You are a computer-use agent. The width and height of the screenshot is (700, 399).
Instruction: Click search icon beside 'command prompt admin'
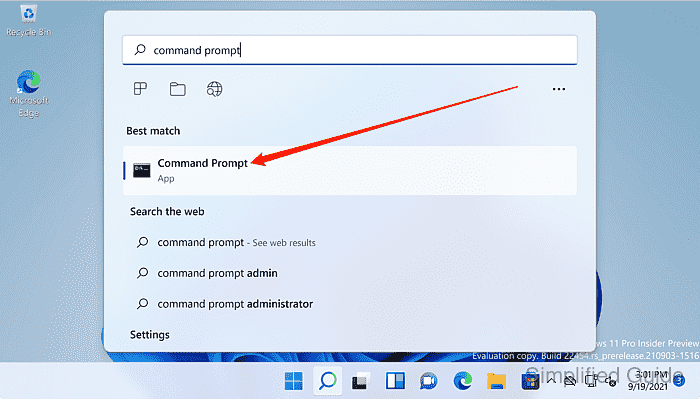(142, 273)
